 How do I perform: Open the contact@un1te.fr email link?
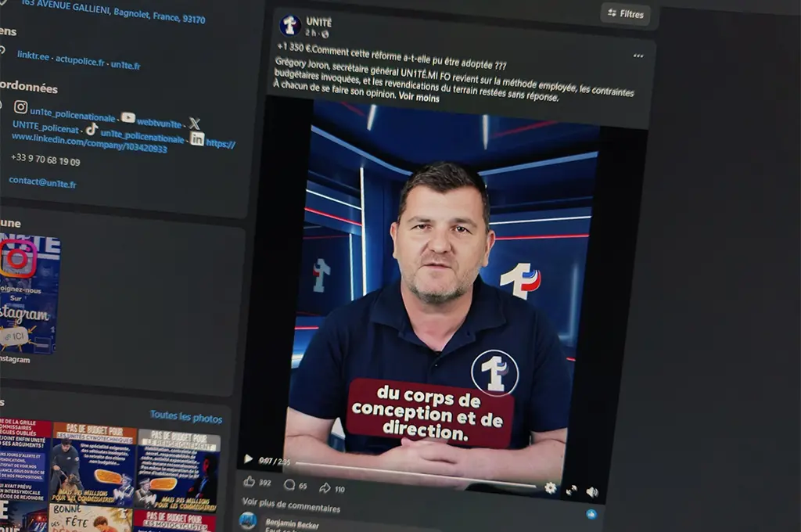click(42, 182)
